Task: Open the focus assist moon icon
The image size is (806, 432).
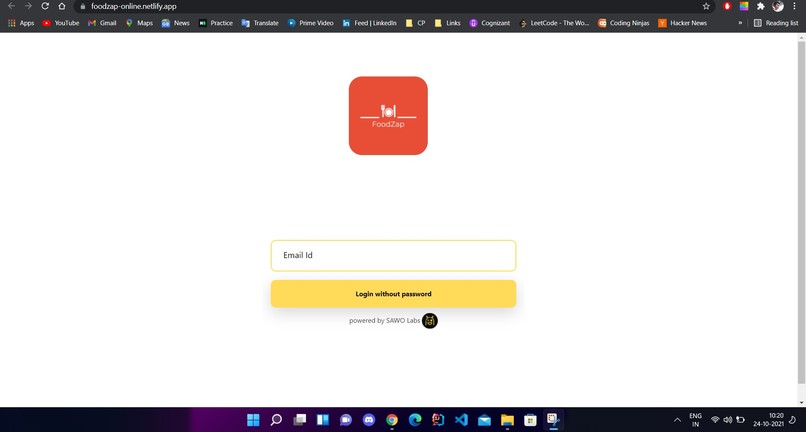Action: pyautogui.click(x=793, y=420)
